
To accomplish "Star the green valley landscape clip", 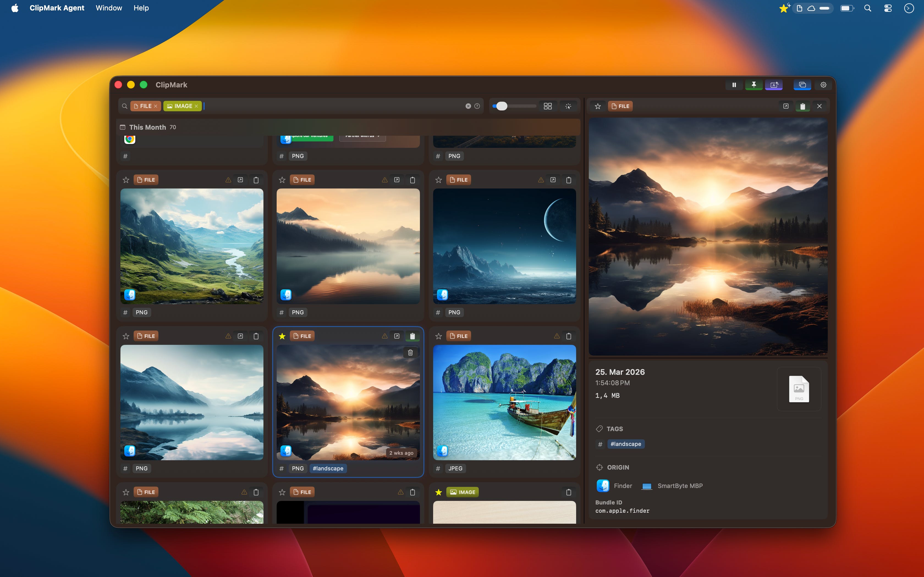I will [126, 180].
